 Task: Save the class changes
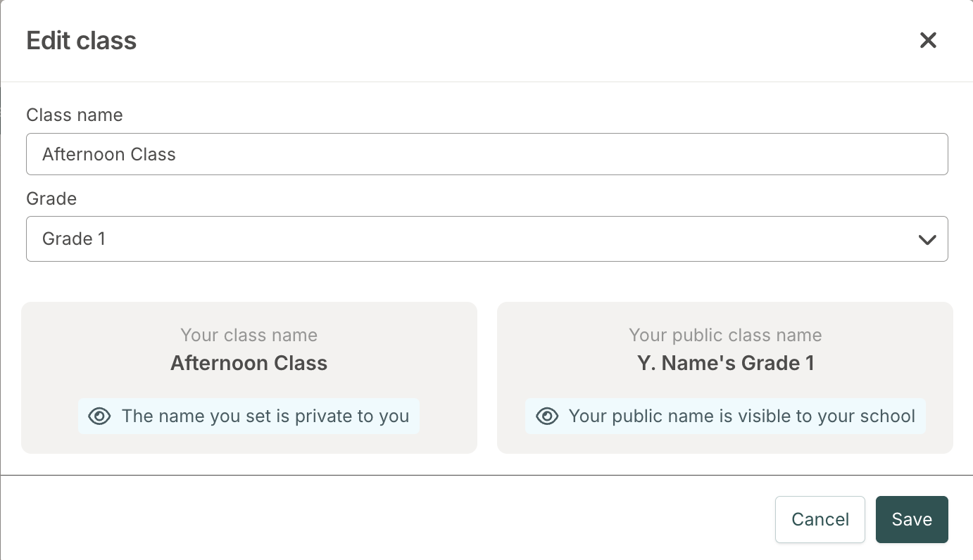pyautogui.click(x=912, y=520)
